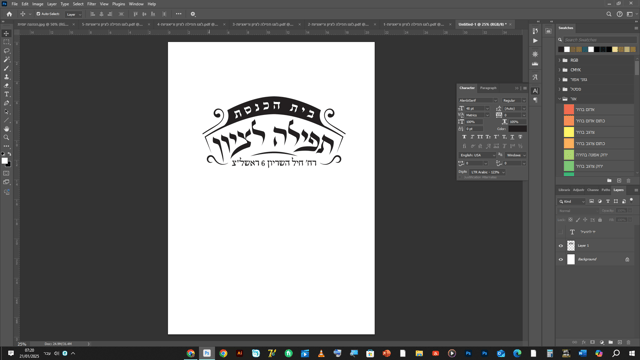Open the Edit Toolbar three-dots menu
The image size is (640, 360).
tap(7, 146)
